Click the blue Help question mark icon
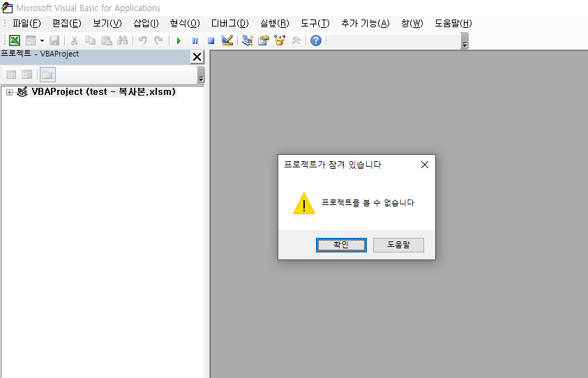Image resolution: width=588 pixels, height=378 pixels. click(x=316, y=40)
